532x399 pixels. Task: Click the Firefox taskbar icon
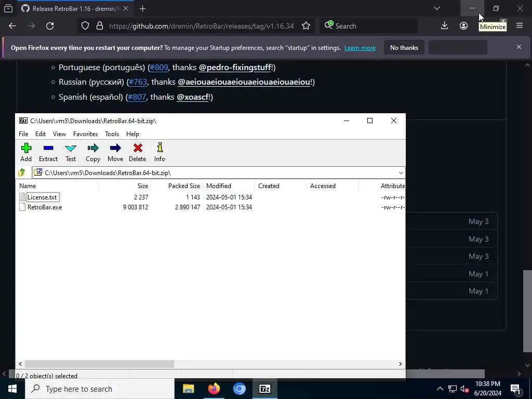point(214,389)
